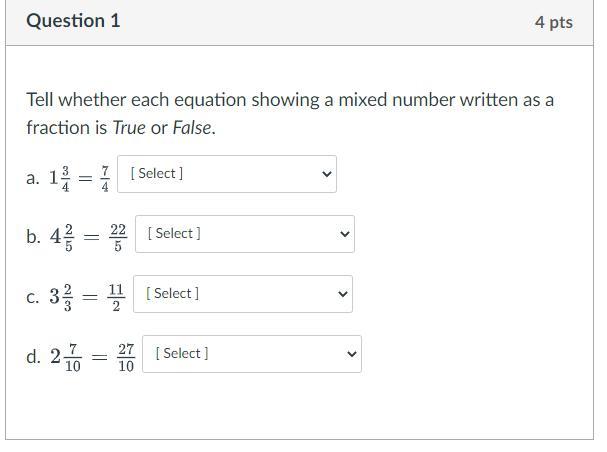Click the chevron arrow on equation d's dropdown
Screen dimensions: 607x452
[x=351, y=354]
